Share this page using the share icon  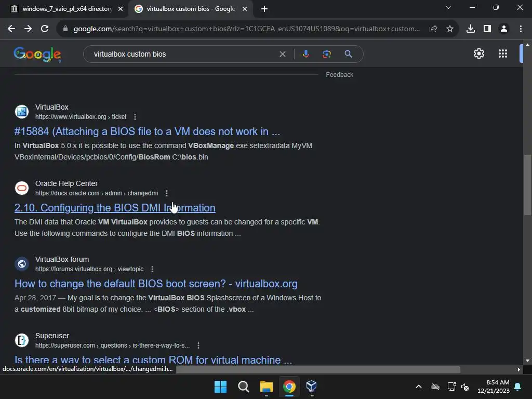click(x=433, y=29)
